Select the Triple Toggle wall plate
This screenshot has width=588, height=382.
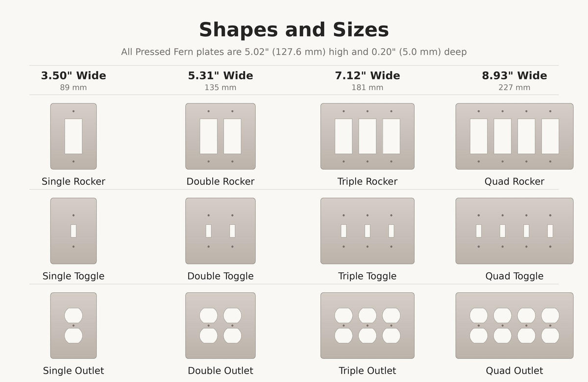coord(367,231)
